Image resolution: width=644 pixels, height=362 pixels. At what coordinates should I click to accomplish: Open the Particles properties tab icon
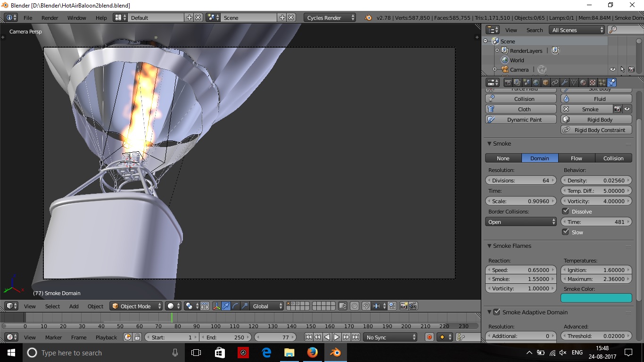tap(602, 82)
